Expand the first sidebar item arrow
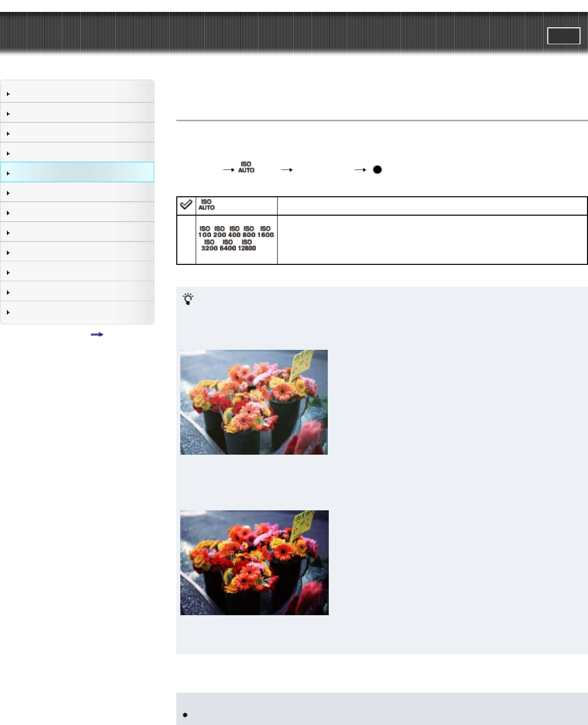This screenshot has height=725, width=588. pyautogui.click(x=8, y=94)
